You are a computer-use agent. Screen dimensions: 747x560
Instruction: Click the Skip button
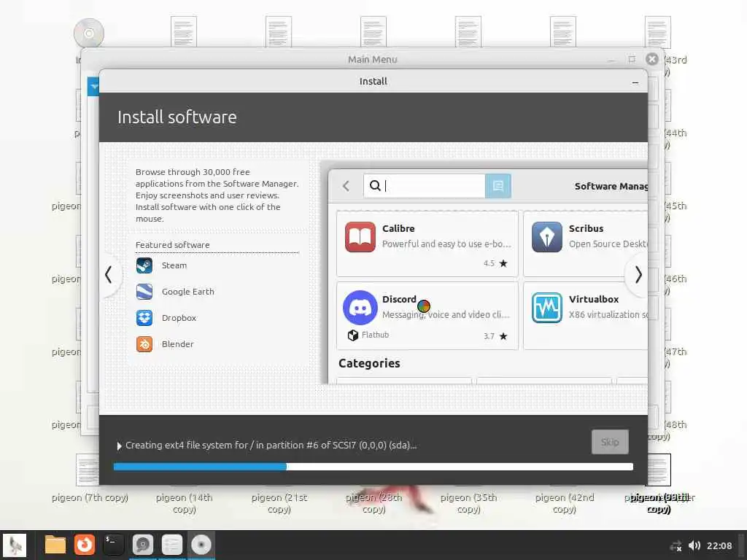(610, 442)
